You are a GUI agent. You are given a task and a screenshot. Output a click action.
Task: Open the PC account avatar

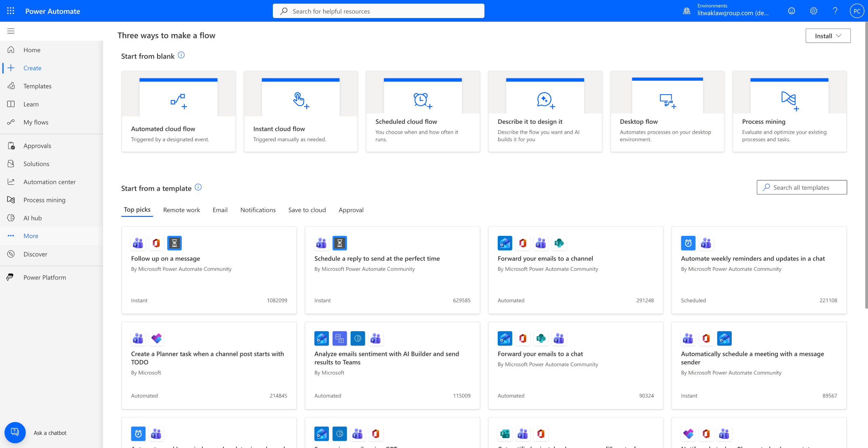coord(857,11)
